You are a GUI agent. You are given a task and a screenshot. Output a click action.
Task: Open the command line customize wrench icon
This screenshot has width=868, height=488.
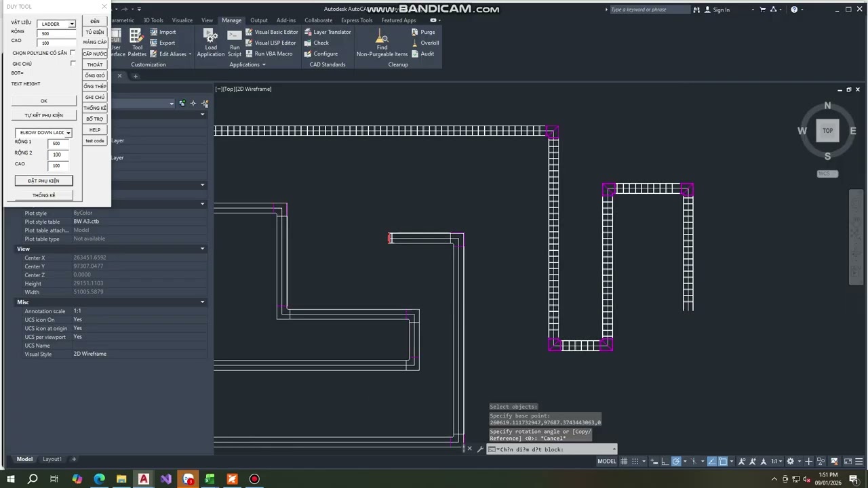[x=480, y=449]
